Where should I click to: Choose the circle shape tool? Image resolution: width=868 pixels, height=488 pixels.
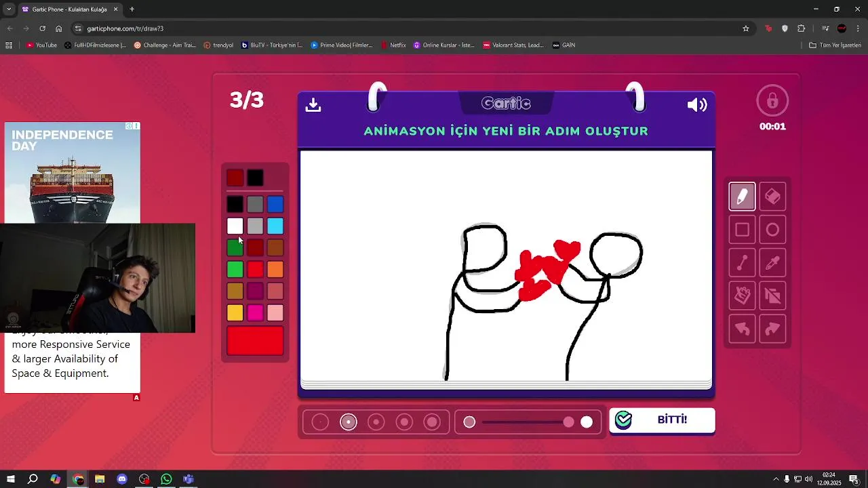pos(772,230)
